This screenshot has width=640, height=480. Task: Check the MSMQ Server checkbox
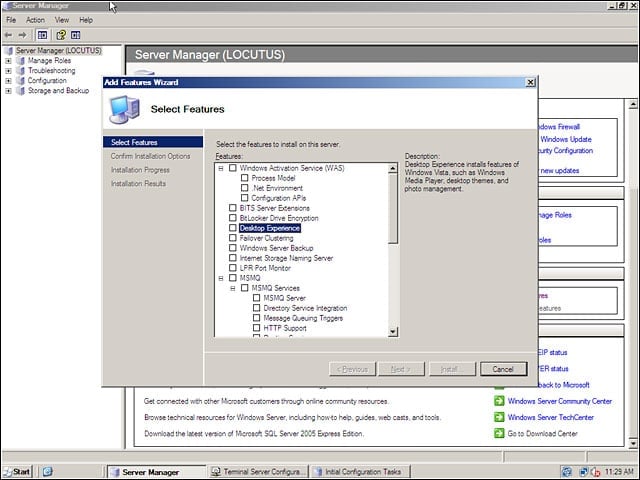(x=256, y=298)
